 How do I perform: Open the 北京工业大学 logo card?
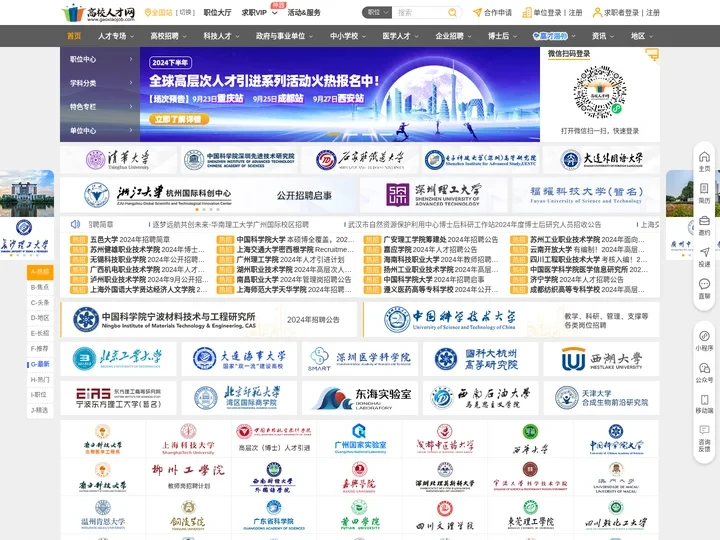pos(118,359)
